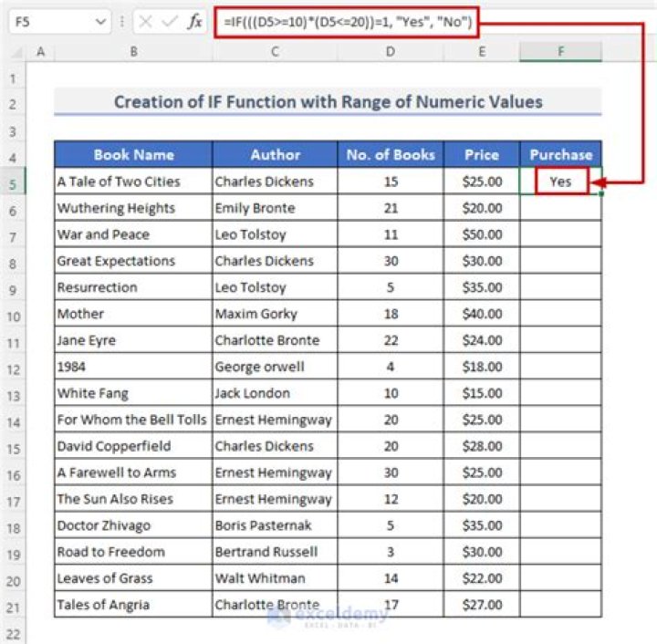657x644 pixels.
Task: Select the cell 'Bertrand Russell'
Action: pos(275,552)
